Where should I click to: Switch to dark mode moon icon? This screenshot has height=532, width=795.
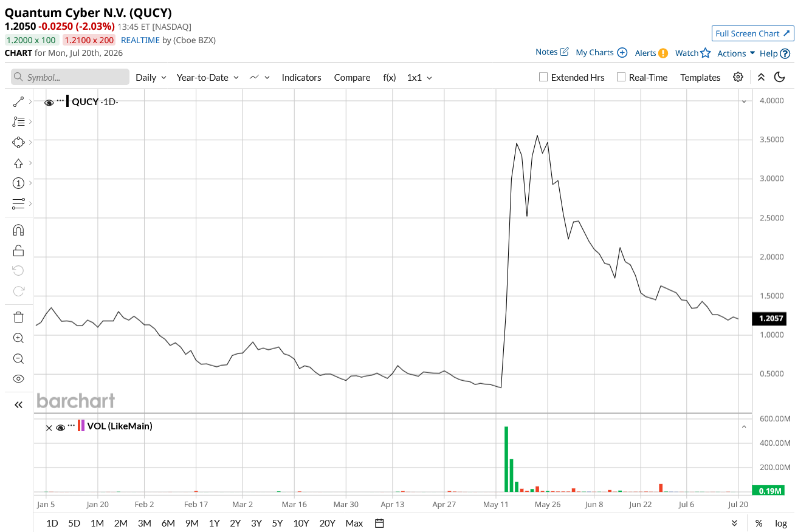pos(779,77)
